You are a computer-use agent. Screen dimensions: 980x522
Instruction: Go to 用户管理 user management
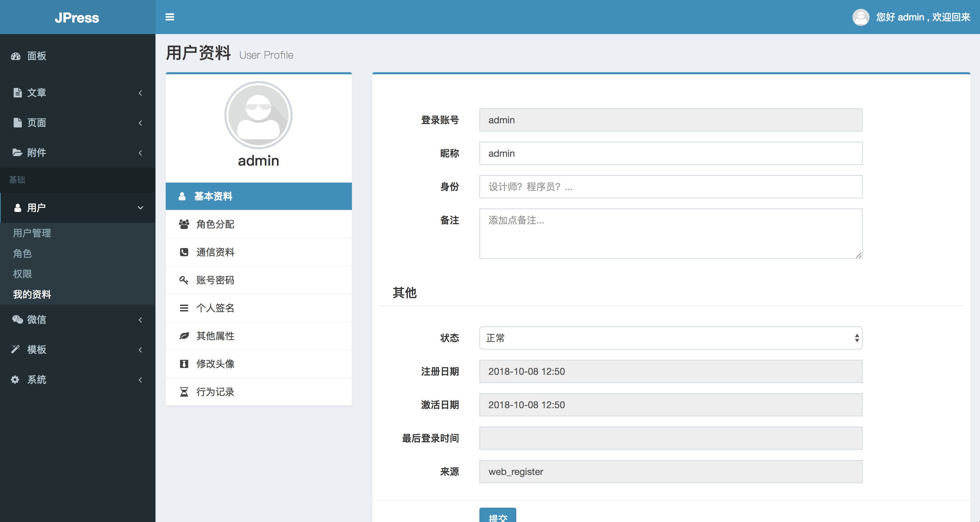point(32,233)
